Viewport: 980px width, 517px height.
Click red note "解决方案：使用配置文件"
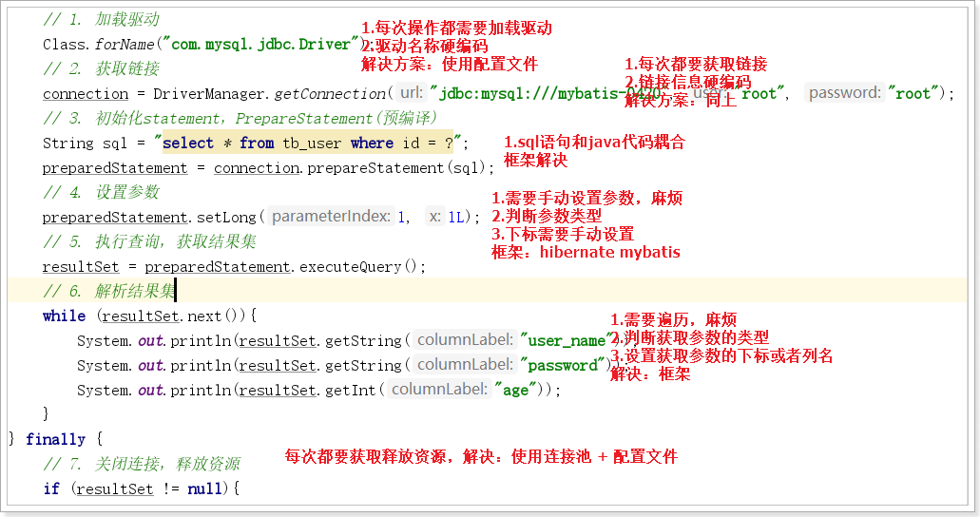[450, 64]
